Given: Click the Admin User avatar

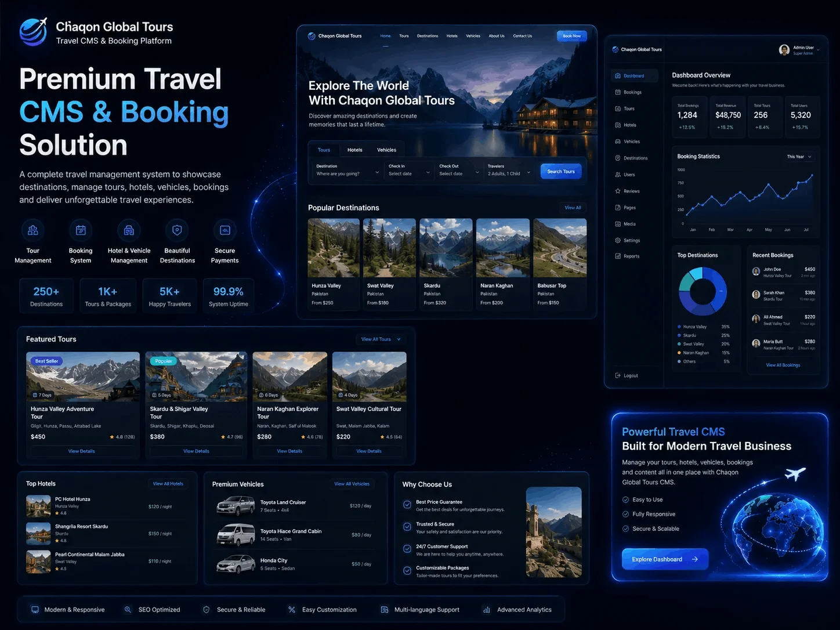Looking at the screenshot, I should (784, 50).
